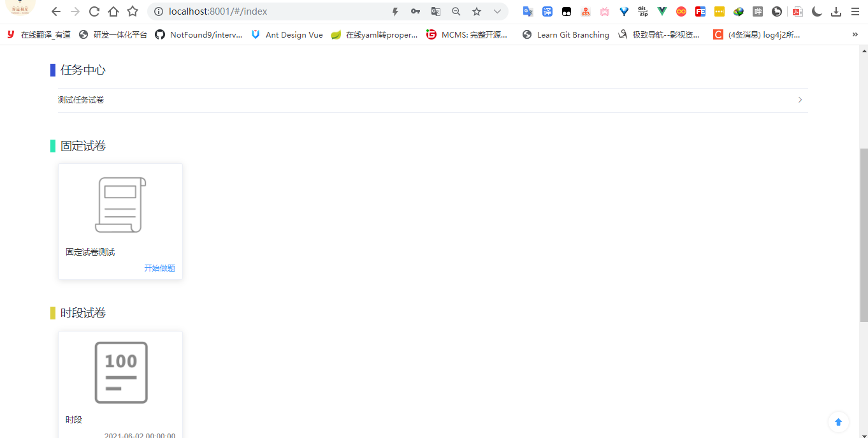Bookmark page with address bar star

pos(477,11)
